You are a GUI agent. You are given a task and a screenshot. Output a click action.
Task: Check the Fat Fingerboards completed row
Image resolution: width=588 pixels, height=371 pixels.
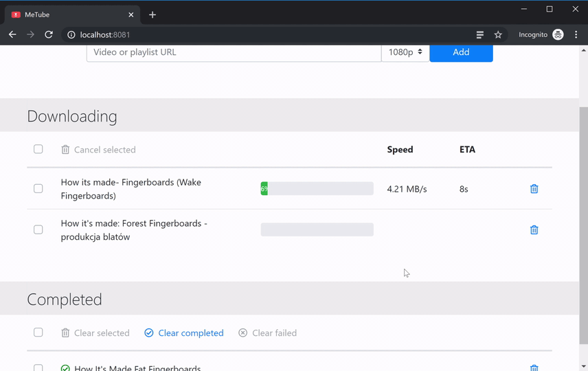coord(38,368)
